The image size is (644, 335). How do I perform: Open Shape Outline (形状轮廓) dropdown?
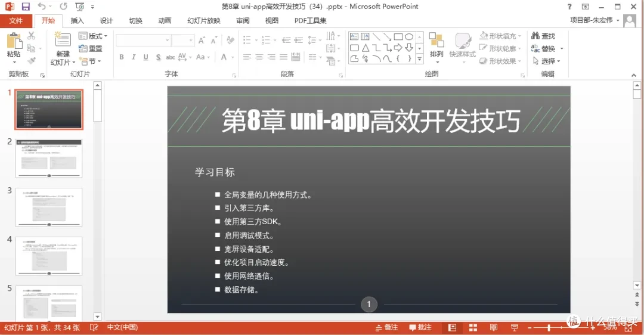pos(500,48)
